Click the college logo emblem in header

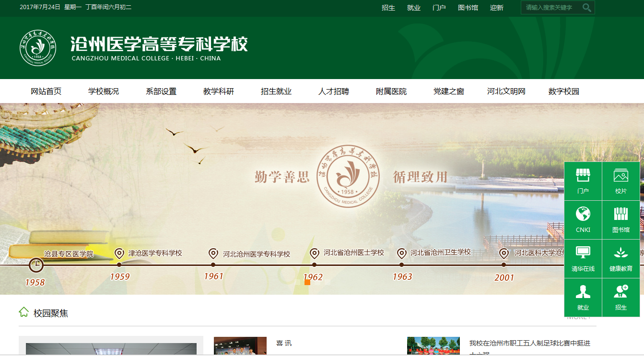point(37,48)
